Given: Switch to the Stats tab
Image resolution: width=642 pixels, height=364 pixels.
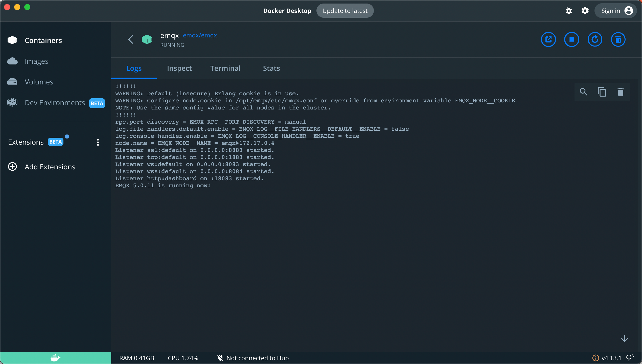Looking at the screenshot, I should tap(271, 68).
